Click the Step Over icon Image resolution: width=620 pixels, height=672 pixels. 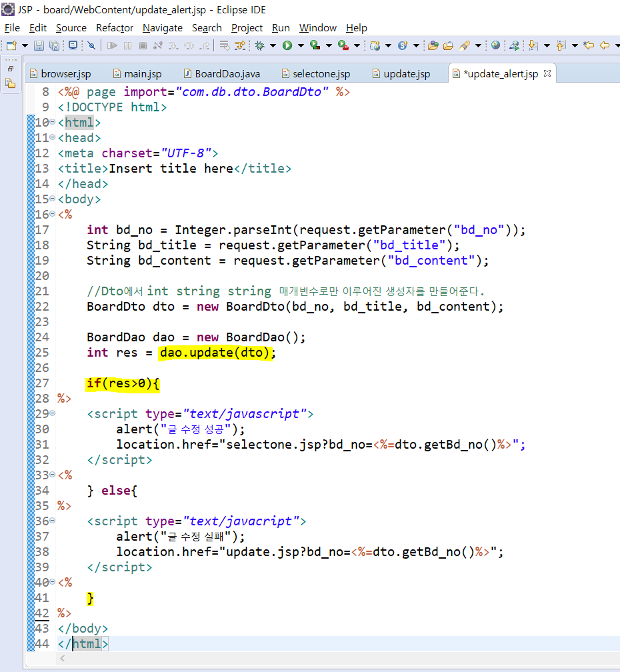click(x=189, y=45)
